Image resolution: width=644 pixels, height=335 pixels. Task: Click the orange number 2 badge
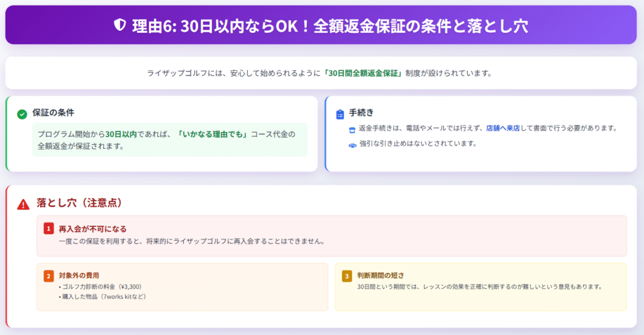click(x=49, y=276)
